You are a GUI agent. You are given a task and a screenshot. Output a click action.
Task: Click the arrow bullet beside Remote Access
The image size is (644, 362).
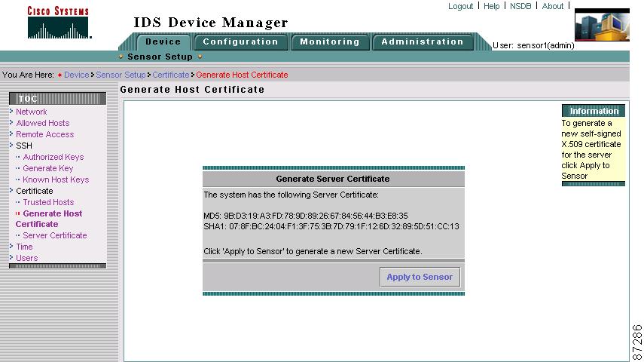point(11,133)
